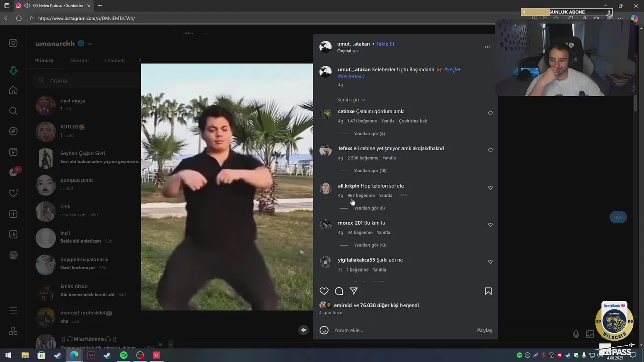Open the microphone icon in the message composer
Screen dimensions: 644x362
point(576,334)
